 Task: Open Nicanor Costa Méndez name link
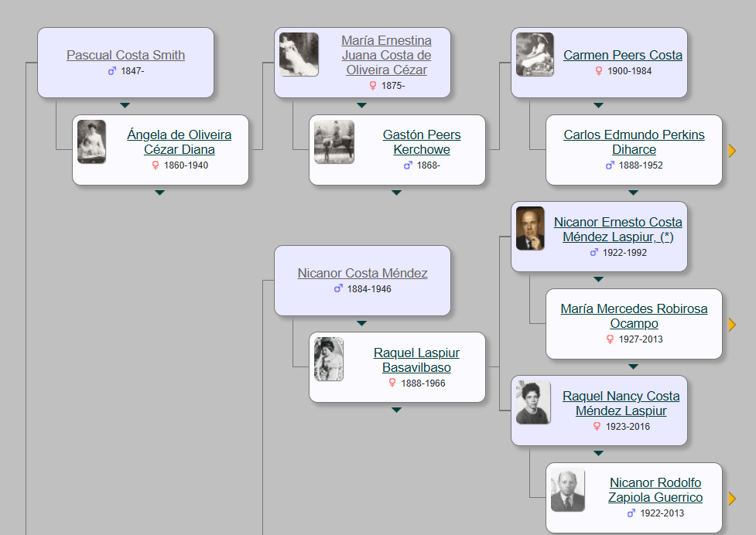362,273
